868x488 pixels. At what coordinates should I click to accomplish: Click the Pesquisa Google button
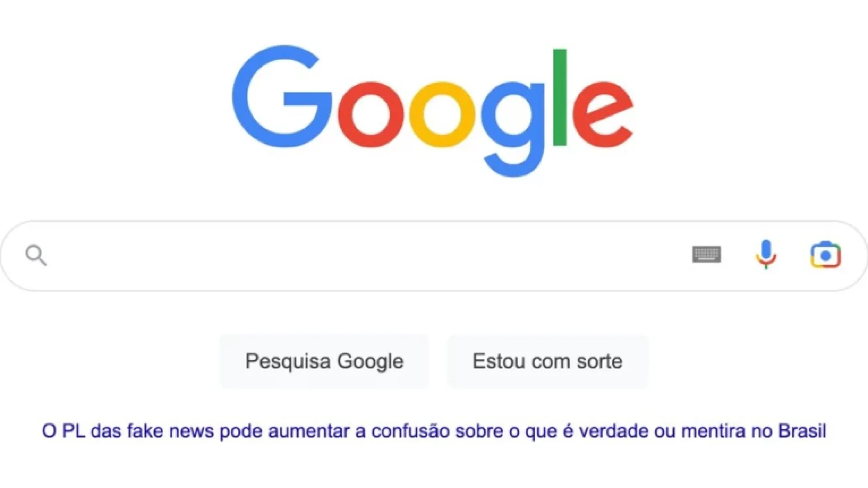point(324,361)
